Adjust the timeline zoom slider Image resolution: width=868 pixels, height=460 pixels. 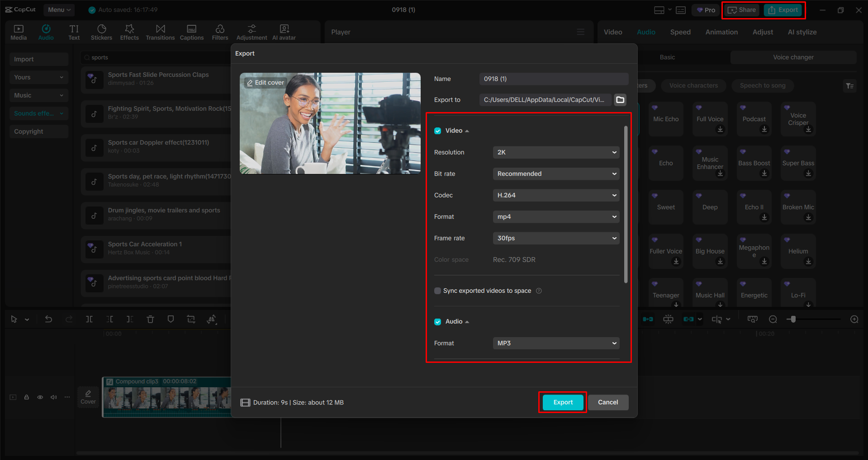(792, 319)
